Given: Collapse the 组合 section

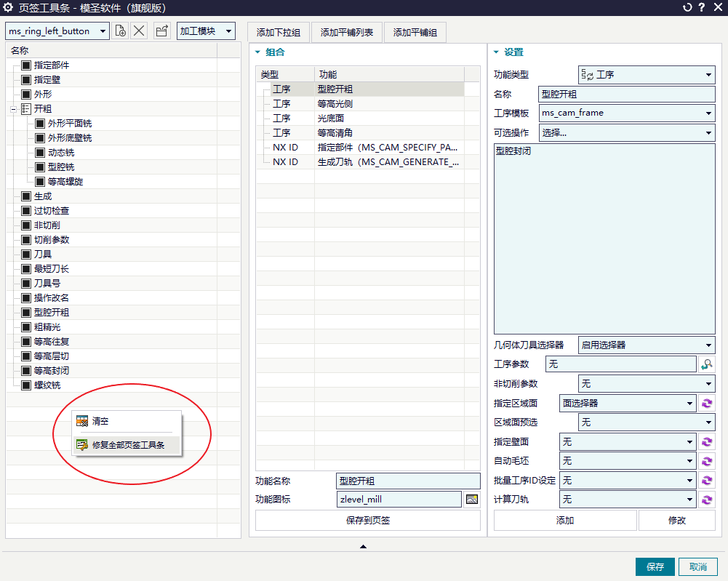Looking at the screenshot, I should (x=257, y=52).
